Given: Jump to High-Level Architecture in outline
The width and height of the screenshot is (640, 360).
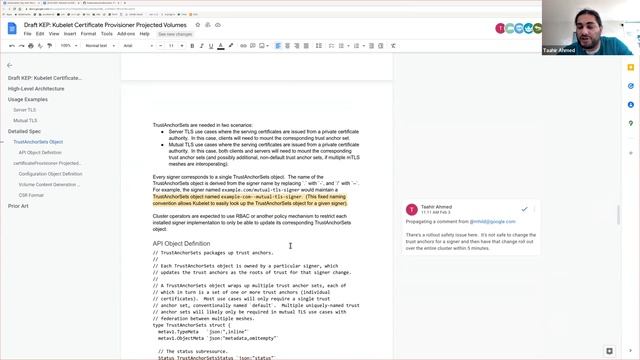Looking at the screenshot, I should (36, 89).
